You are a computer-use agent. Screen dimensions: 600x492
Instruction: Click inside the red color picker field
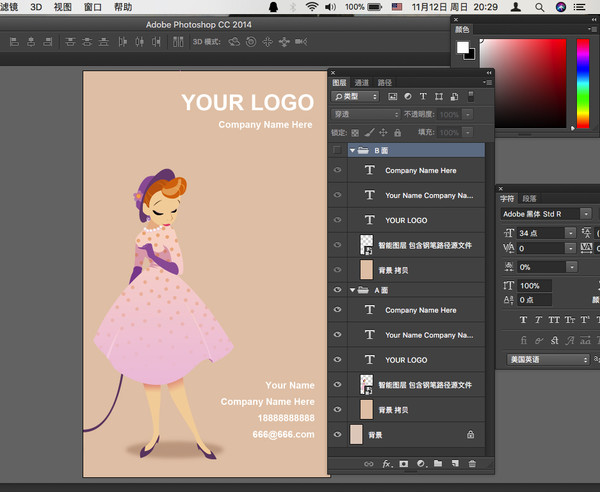(523, 83)
